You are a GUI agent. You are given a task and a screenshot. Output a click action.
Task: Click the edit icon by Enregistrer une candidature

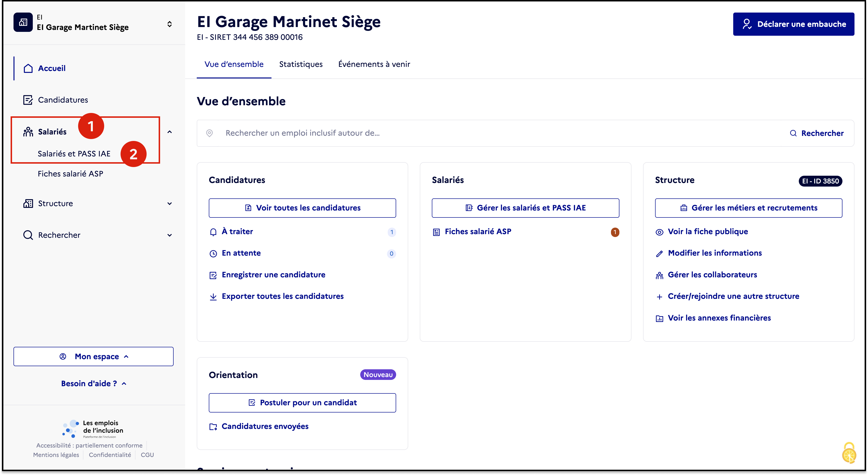point(213,275)
